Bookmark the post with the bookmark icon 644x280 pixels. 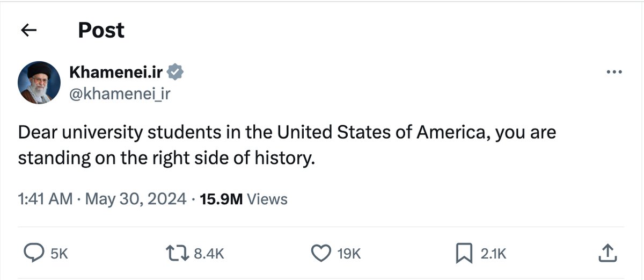coord(464,253)
